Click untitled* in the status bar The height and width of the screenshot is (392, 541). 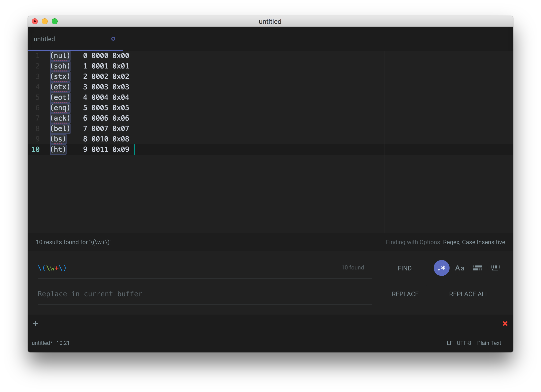[x=42, y=343]
